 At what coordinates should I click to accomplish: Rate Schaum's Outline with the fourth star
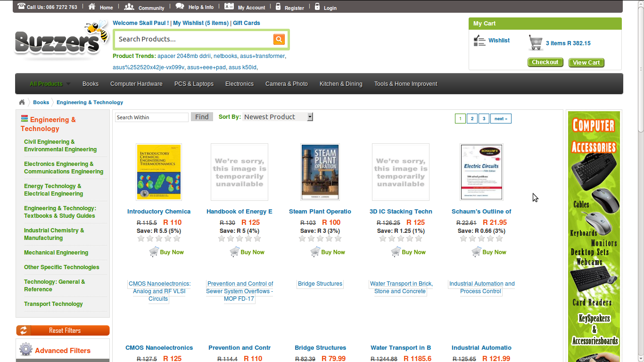[490, 239]
